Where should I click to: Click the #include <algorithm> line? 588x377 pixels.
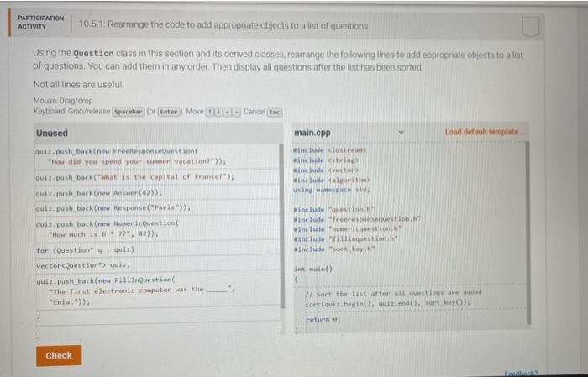[x=332, y=181]
